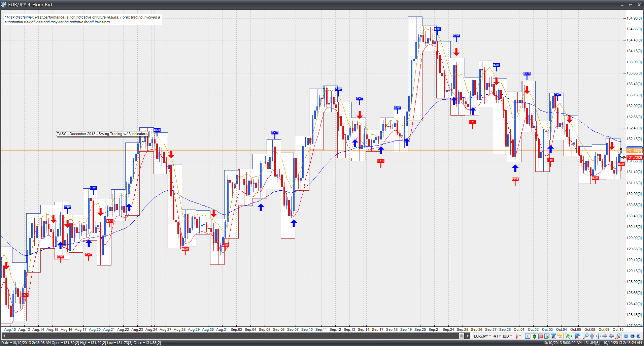Select the blue buy arrow near Sep.07
Screen dimensions: 644x346
(294, 223)
